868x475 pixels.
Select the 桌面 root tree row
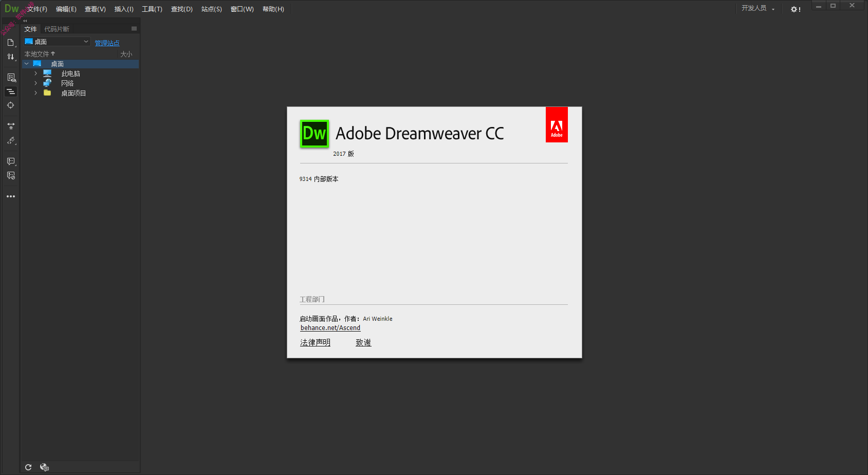(x=80, y=64)
